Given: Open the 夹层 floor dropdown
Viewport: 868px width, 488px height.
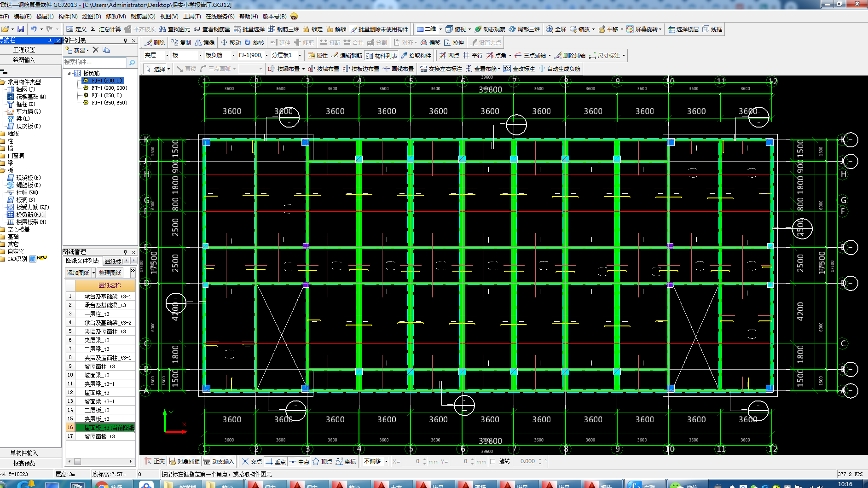Looking at the screenshot, I should tap(167, 55).
